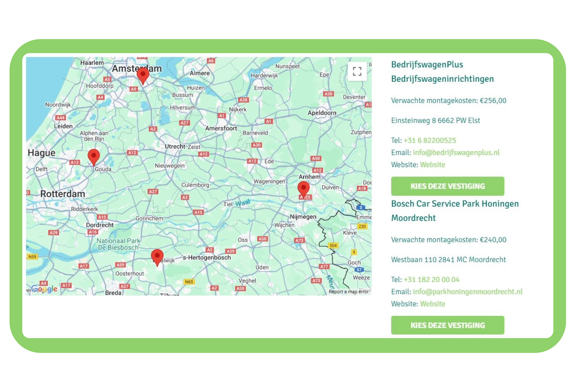Select the map pin near Arnhem
Image resolution: width=588 pixels, height=392 pixels.
[x=303, y=190]
